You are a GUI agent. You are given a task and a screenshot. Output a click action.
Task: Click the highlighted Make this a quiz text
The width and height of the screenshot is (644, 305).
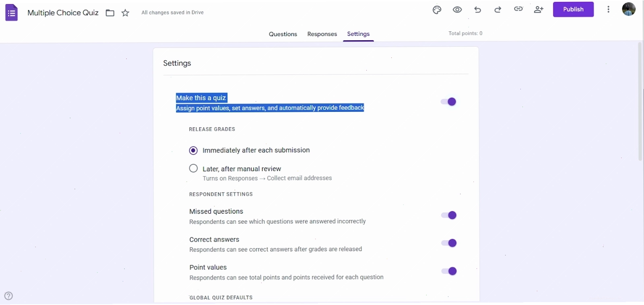coord(201,98)
